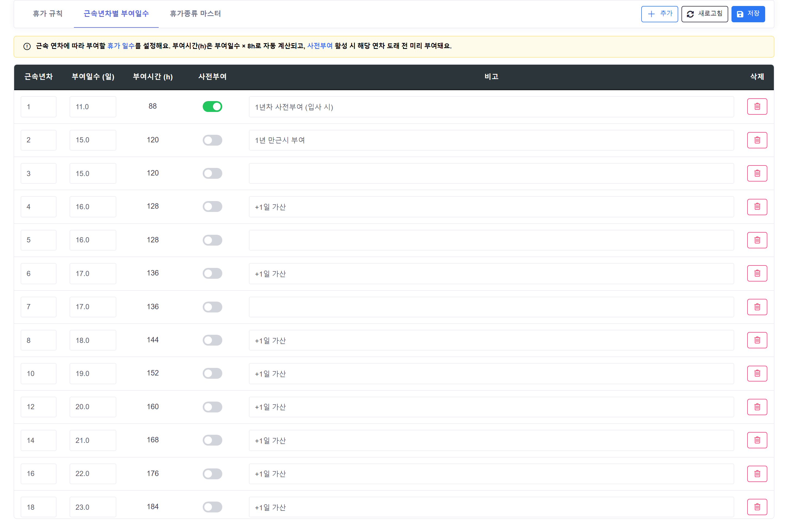788x532 pixels.
Task: Click the empty 비고 field for year 3
Action: [x=491, y=173]
